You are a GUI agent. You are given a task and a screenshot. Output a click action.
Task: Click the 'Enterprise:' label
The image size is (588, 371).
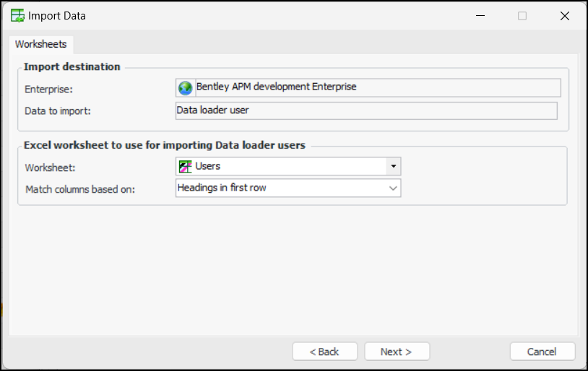tap(48, 90)
